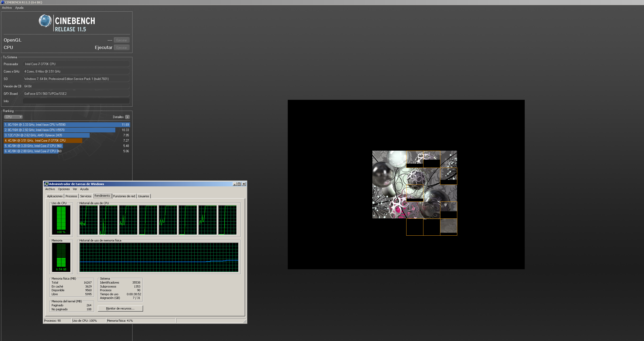
Task: Click the Cinebench globe logo icon
Action: click(45, 21)
